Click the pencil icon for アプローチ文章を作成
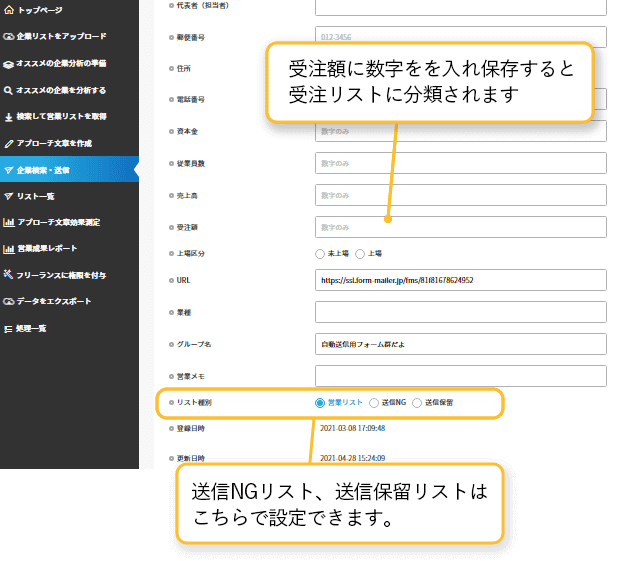The width and height of the screenshot is (621, 561). (x=8, y=144)
